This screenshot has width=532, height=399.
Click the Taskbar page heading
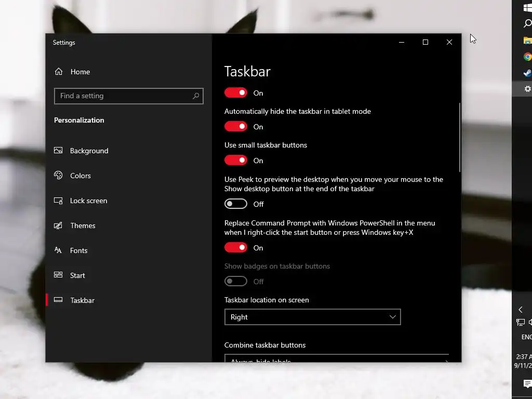[247, 72]
